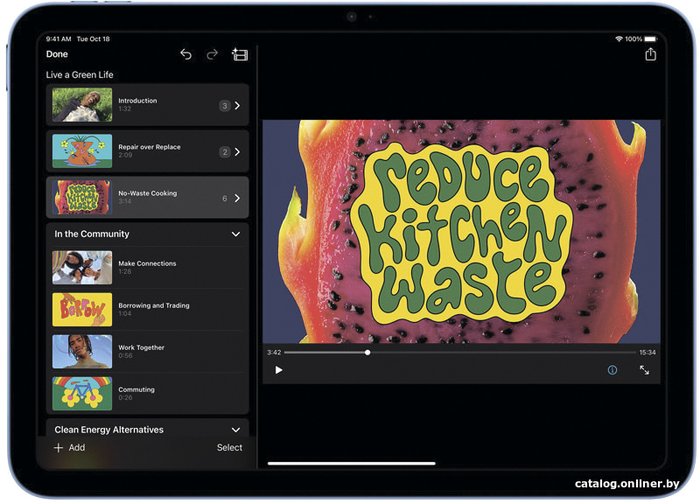Tap the Wi-Fi status icon
The image size is (700, 504).
tap(619, 39)
